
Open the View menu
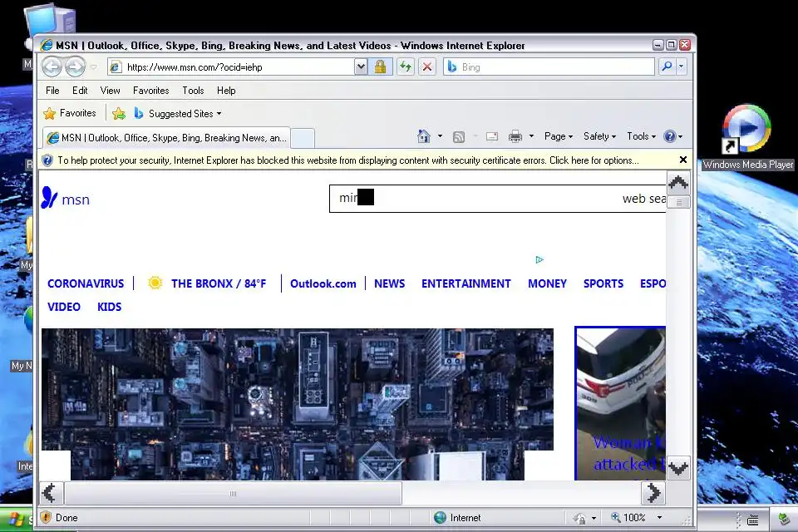(x=110, y=91)
